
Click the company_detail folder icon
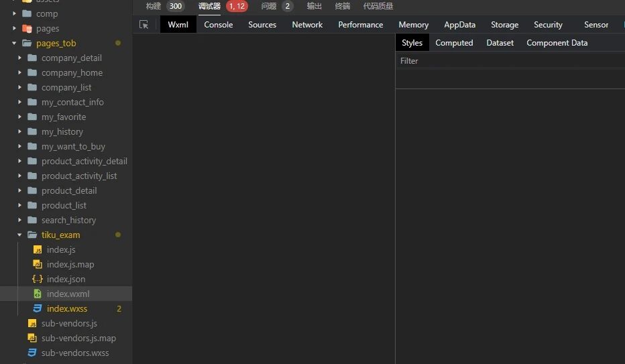32,58
